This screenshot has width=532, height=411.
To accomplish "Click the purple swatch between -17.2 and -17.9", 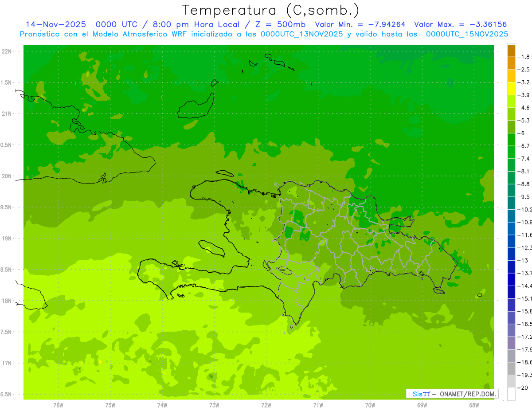I will click(512, 343).
